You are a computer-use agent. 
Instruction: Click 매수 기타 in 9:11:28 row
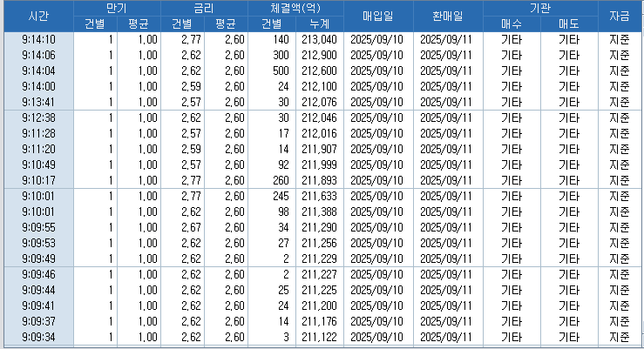click(512, 134)
